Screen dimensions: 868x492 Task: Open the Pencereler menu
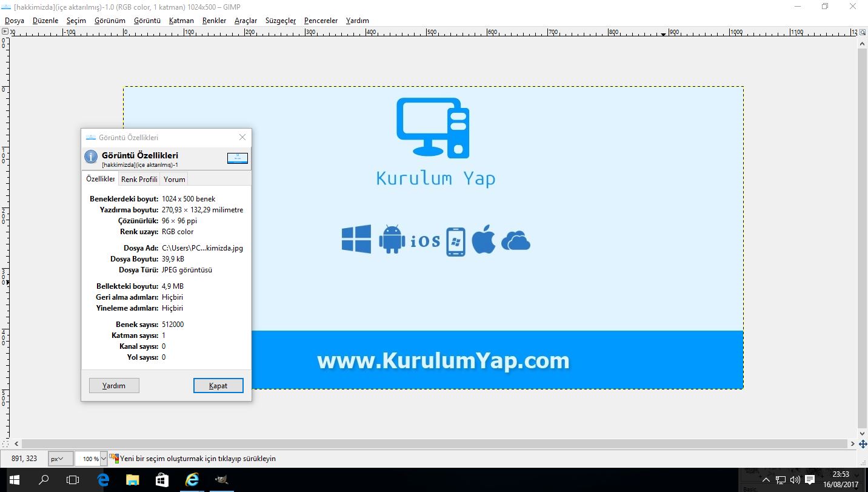click(321, 21)
